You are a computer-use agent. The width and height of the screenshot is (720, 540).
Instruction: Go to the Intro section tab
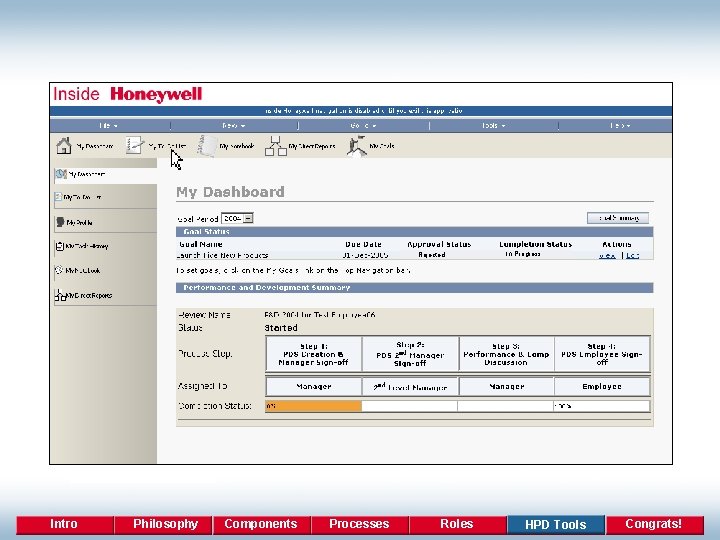64,524
